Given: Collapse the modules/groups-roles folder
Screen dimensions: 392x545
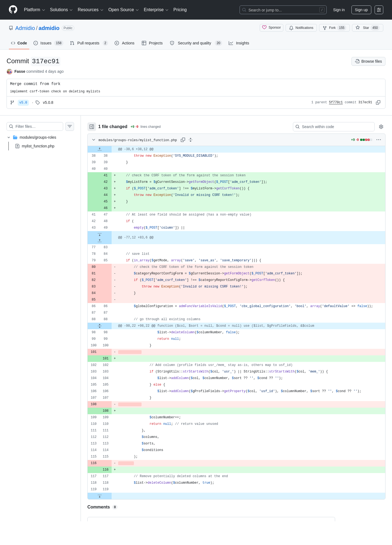Looking at the screenshot, I should coord(9,137).
